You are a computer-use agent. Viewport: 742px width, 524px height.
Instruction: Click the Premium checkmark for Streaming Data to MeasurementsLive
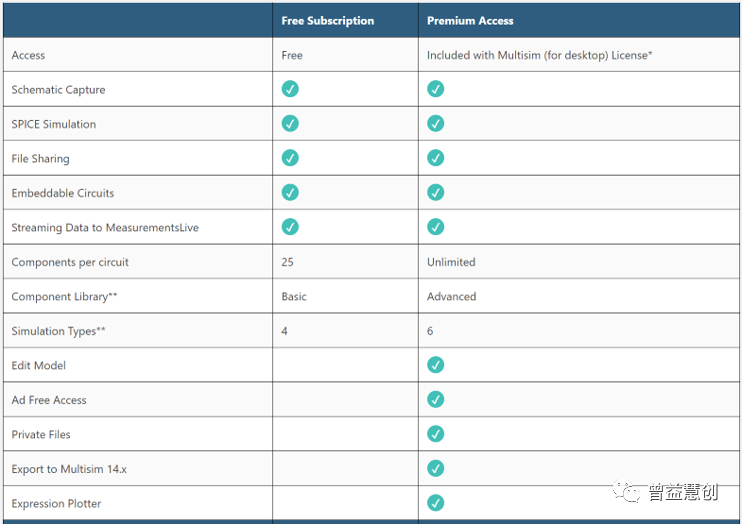click(x=435, y=227)
